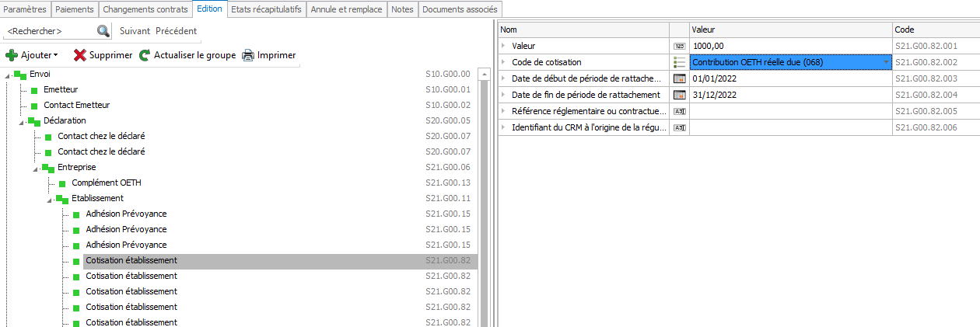The height and width of the screenshot is (327, 980).
Task: Click the Précédent search button
Action: point(177,31)
